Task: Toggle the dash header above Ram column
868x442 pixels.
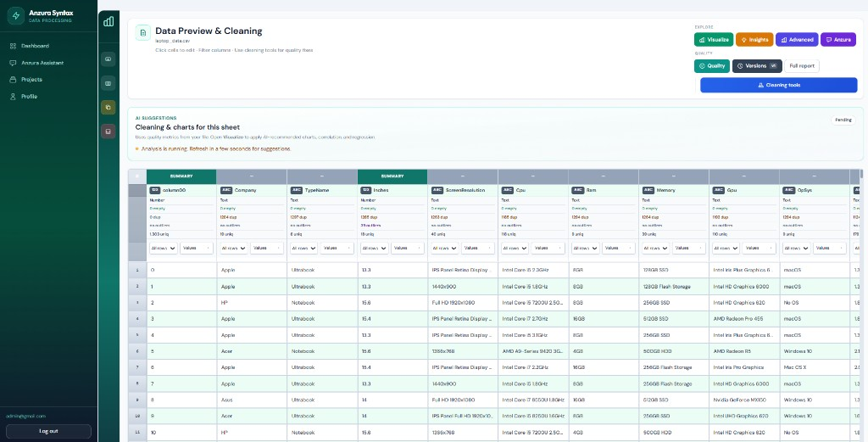Action: [x=604, y=176]
